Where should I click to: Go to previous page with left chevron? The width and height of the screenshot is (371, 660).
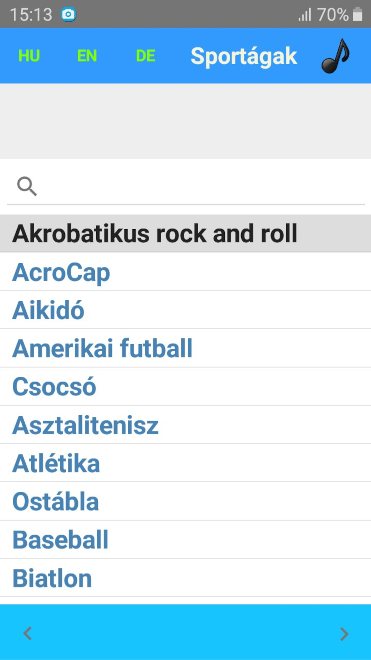point(27,633)
